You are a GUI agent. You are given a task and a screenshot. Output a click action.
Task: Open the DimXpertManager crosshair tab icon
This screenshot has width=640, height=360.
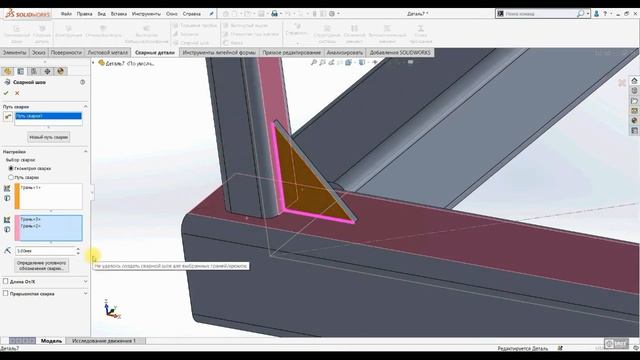coord(47,71)
